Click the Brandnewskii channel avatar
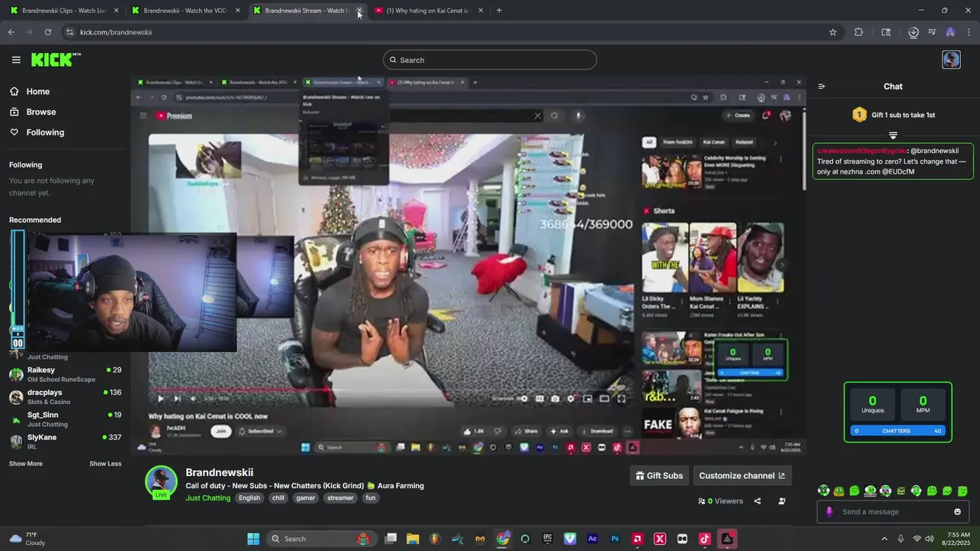This screenshot has width=980, height=551. click(x=162, y=482)
